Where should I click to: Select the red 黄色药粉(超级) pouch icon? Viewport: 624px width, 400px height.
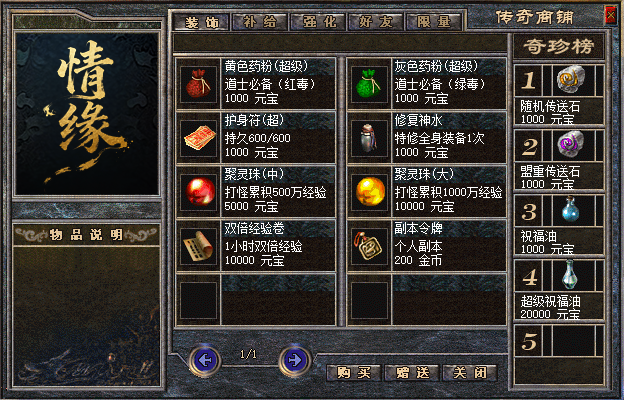pos(198,84)
